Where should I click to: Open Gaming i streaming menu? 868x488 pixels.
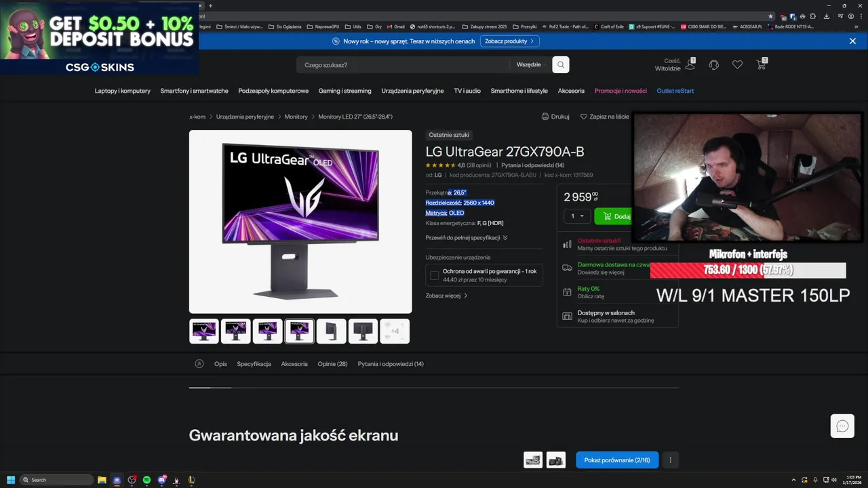(345, 91)
